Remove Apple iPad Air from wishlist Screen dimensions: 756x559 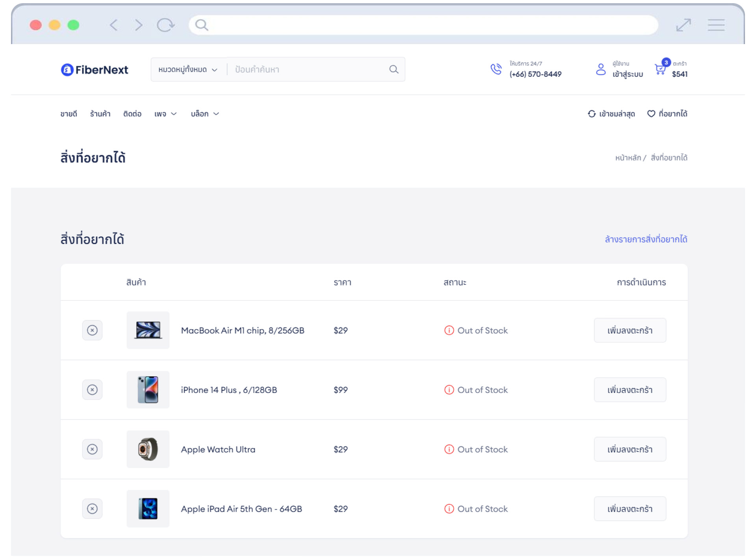pos(92,508)
